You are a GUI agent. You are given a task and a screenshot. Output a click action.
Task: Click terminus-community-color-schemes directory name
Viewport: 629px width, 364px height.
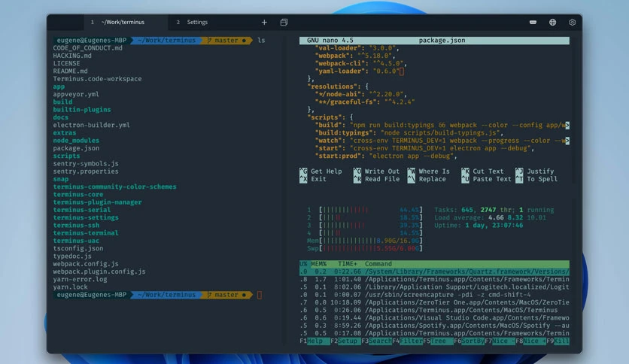(x=114, y=187)
